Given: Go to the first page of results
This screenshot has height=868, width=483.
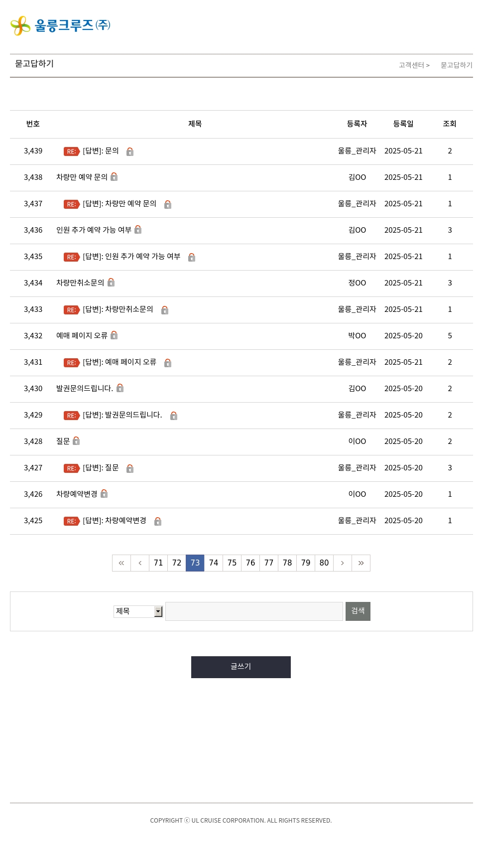Looking at the screenshot, I should tap(121, 563).
